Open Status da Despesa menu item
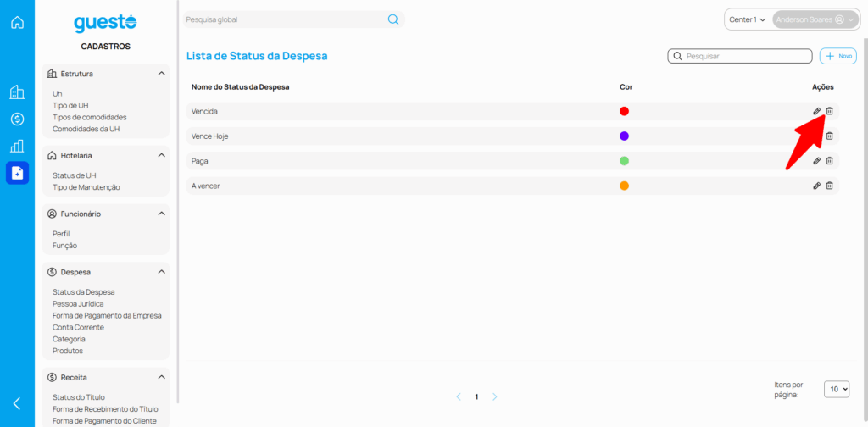 point(83,291)
